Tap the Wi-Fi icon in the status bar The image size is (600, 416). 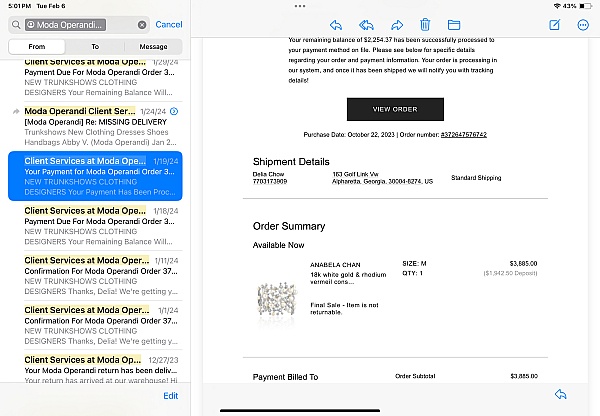point(557,6)
